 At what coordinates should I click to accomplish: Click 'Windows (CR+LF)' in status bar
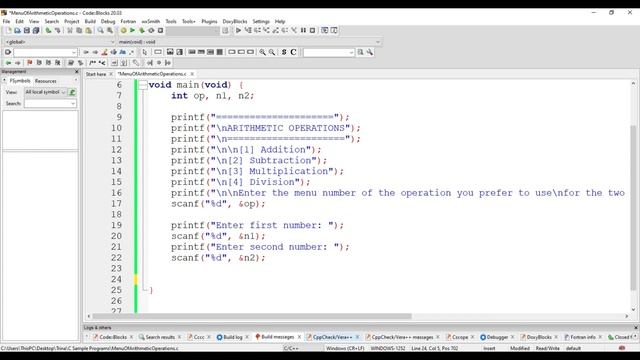pos(345,349)
